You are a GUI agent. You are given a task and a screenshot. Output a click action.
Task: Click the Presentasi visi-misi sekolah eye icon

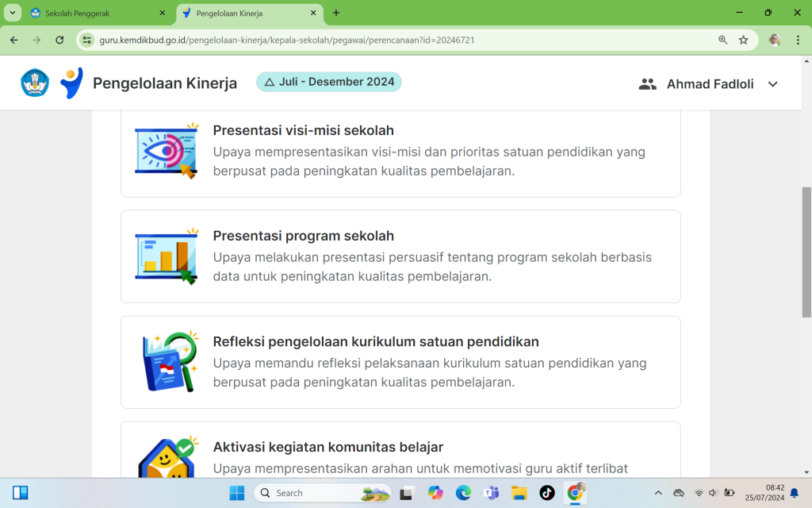166,151
